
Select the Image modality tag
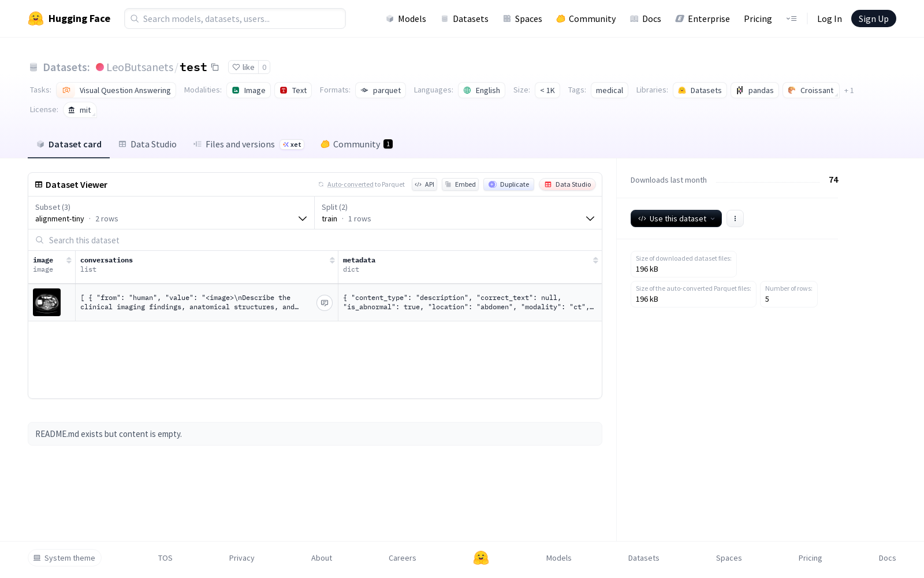tap(248, 90)
